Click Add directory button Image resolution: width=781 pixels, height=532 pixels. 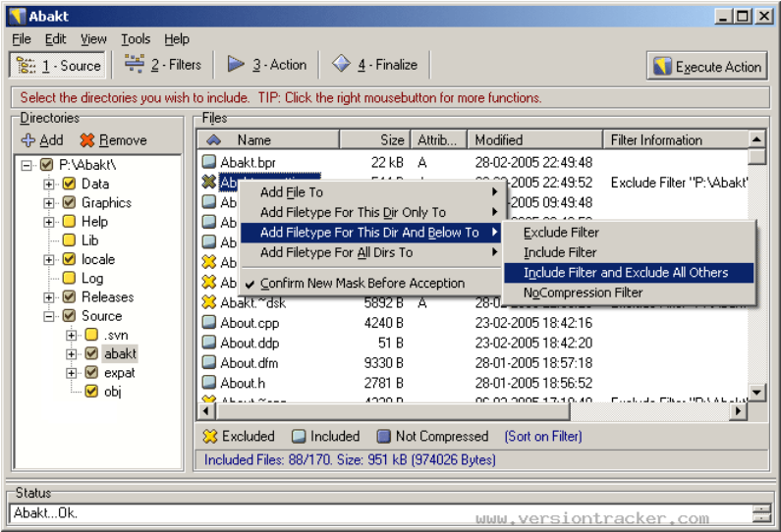(x=42, y=140)
